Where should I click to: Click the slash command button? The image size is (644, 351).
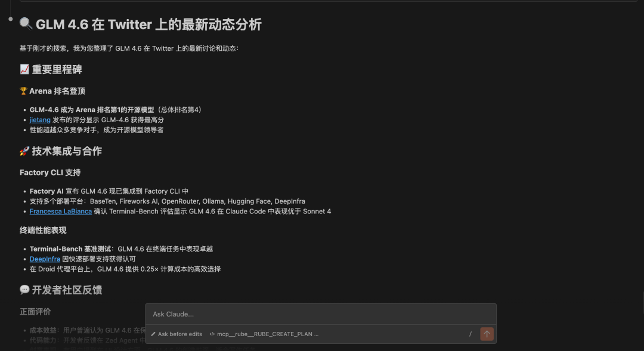point(470,334)
